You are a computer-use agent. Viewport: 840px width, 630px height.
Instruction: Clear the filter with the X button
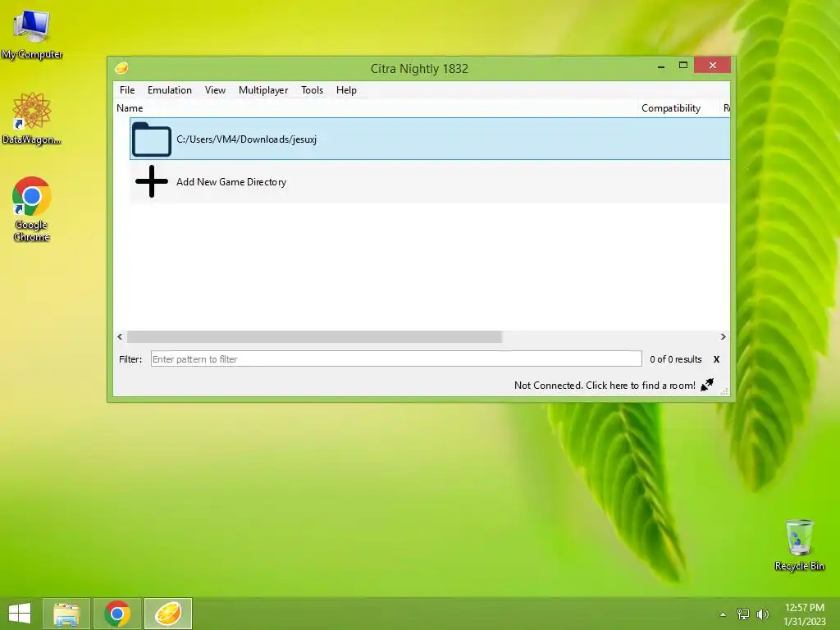716,359
